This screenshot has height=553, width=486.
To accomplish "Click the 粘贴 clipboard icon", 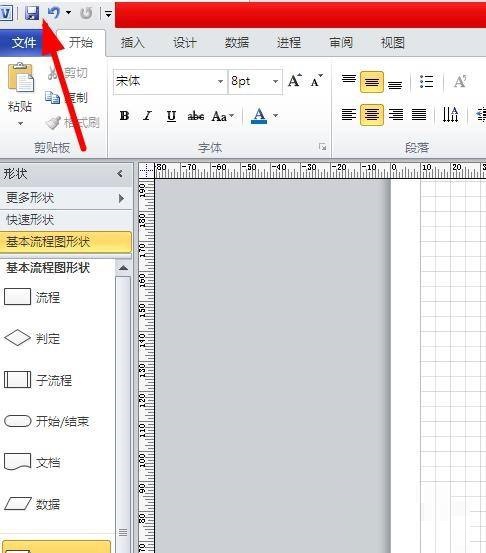I will (20, 77).
